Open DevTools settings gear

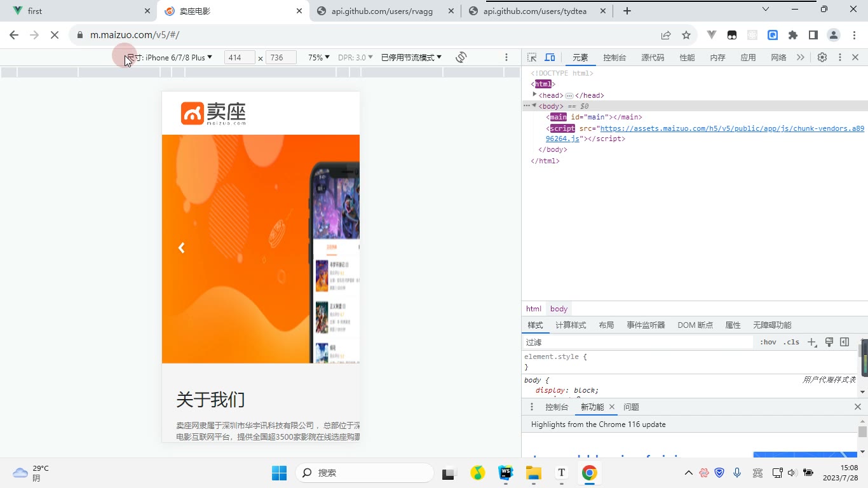click(x=822, y=57)
